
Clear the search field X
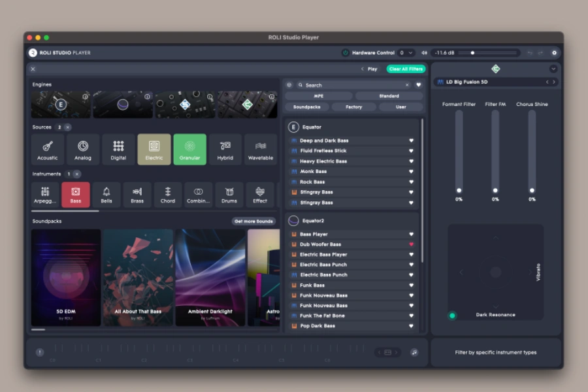pos(407,85)
